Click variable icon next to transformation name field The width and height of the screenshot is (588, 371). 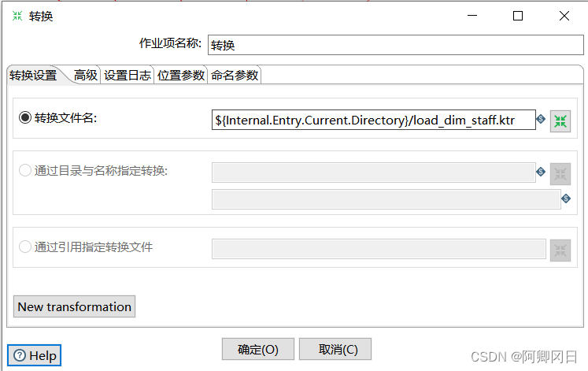(x=566, y=198)
